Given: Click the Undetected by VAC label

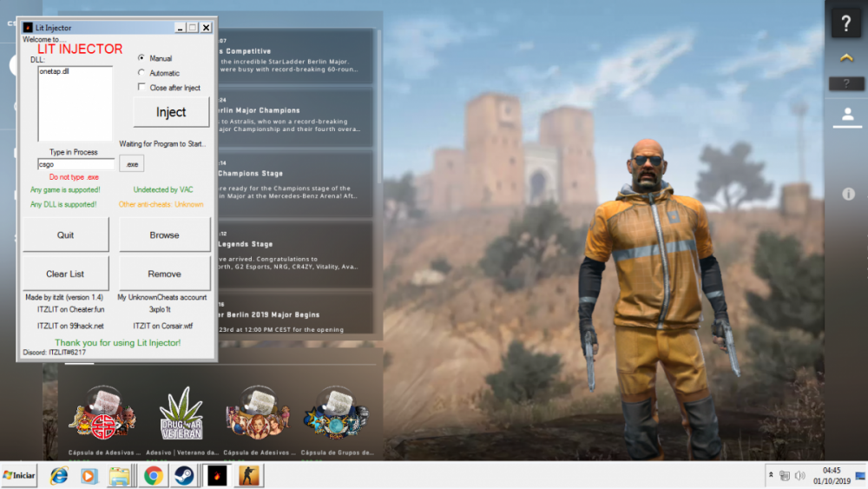Looking at the screenshot, I should click(163, 189).
